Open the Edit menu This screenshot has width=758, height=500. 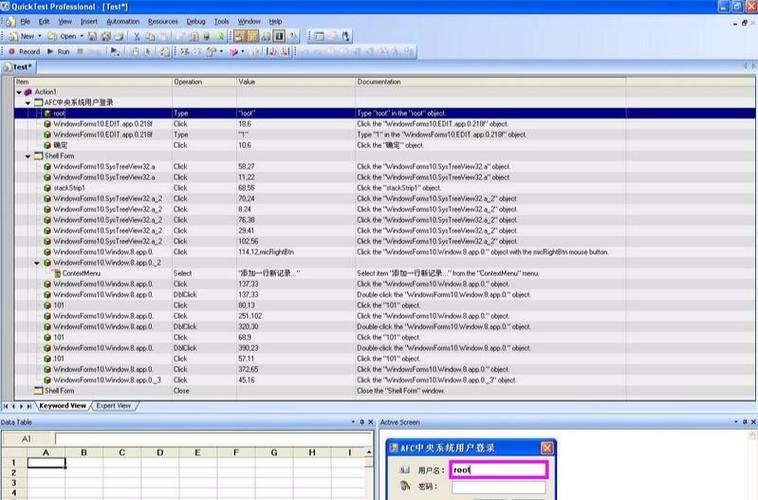point(44,21)
